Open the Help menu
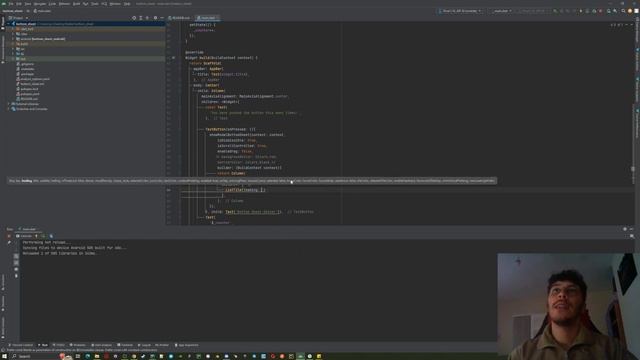640x360 pixels. click(x=127, y=4)
